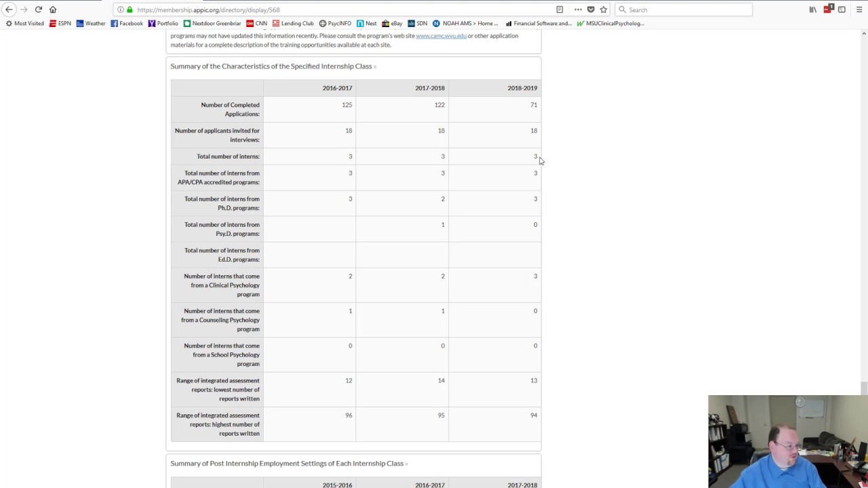
Task: Click Total interns from Ed.D. programs label
Action: click(222, 255)
